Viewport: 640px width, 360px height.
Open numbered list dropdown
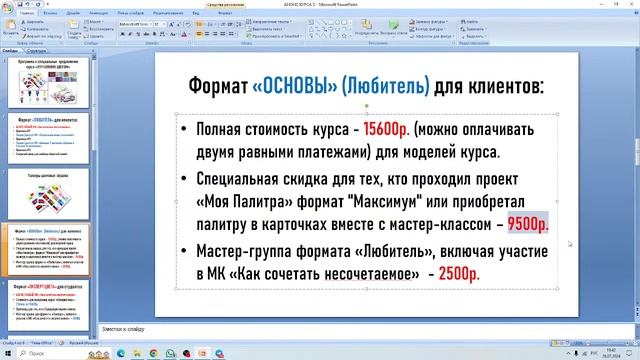[212, 24]
